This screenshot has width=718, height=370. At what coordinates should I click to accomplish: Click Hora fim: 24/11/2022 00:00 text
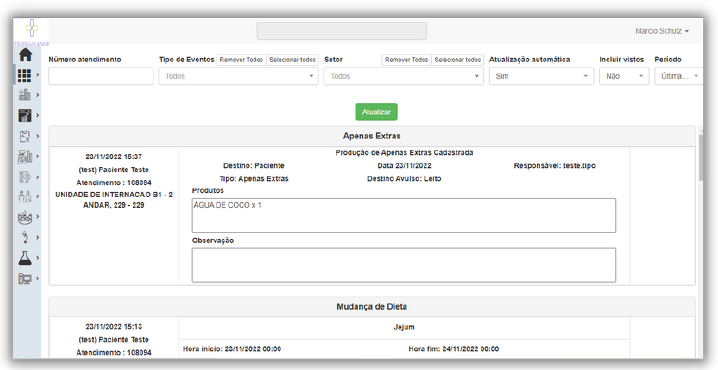click(x=454, y=349)
